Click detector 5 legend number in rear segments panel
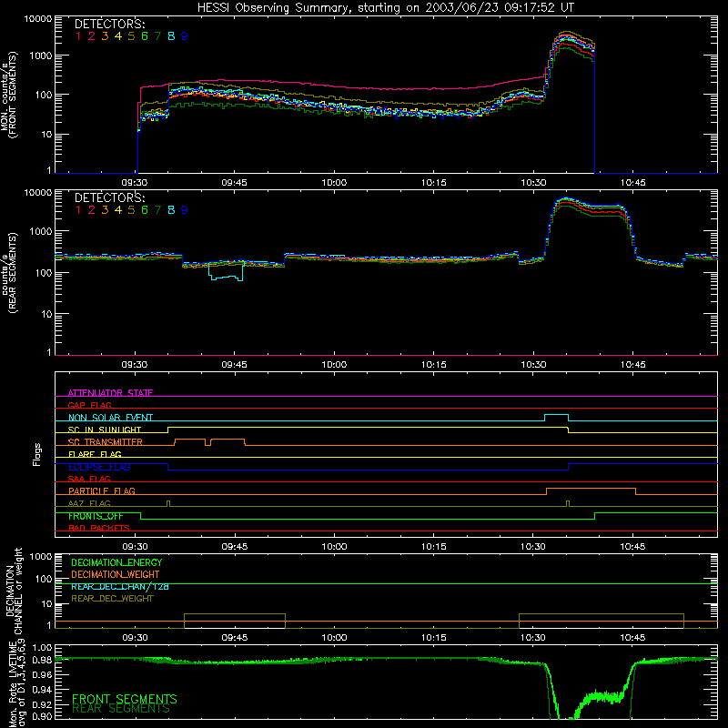728x728 pixels. point(131,210)
